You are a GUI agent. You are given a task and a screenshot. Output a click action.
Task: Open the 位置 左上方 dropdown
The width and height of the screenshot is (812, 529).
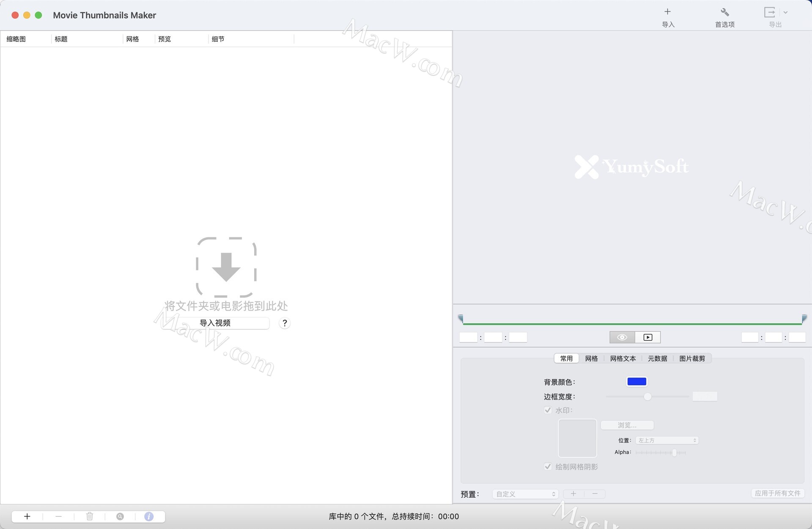coord(667,441)
